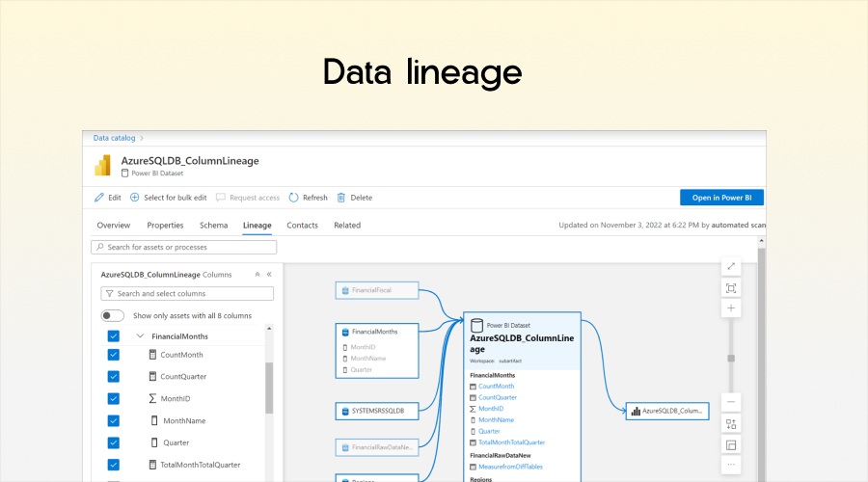Click the Power BI Dataset cylinder icon in node

pyautogui.click(x=476, y=325)
